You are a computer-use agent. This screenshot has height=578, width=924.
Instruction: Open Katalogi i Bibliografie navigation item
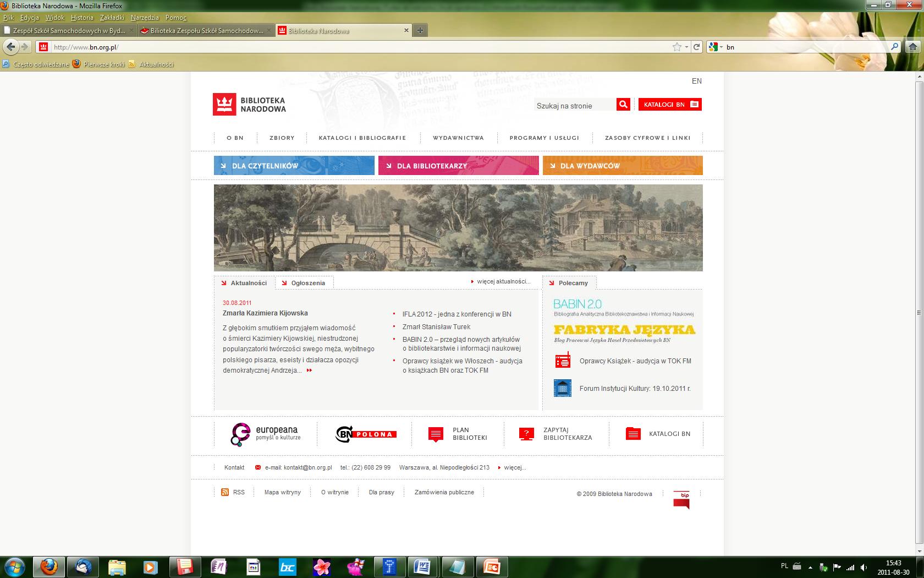(x=362, y=138)
